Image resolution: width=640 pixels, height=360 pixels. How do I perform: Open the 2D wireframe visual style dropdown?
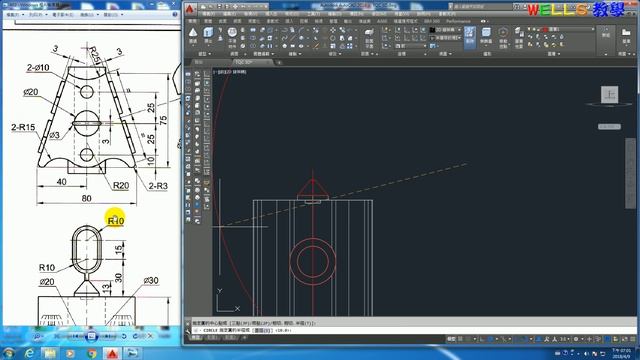point(446,30)
